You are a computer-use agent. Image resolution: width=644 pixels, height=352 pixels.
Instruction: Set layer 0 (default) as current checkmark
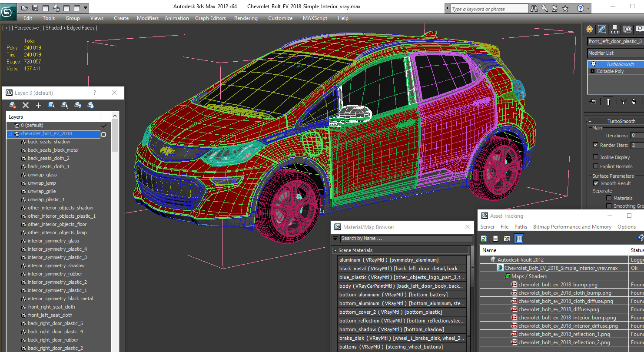[x=104, y=126]
